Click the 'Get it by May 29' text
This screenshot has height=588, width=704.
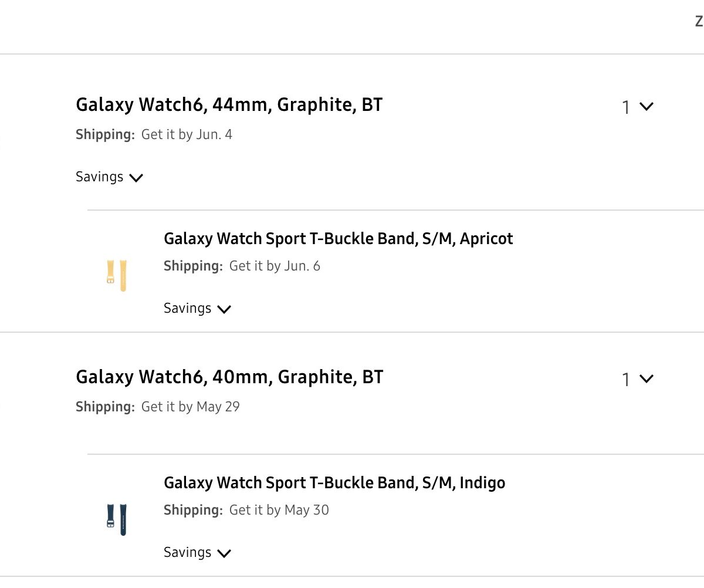[190, 407]
